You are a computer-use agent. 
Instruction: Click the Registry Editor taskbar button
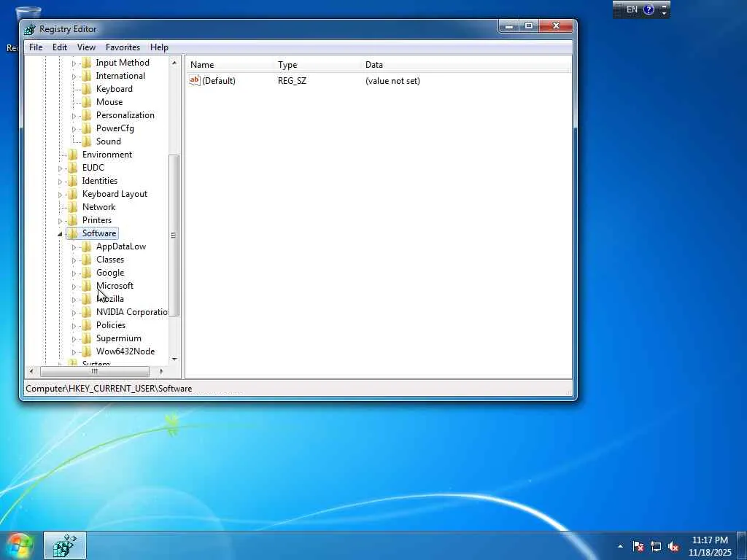tap(65, 545)
